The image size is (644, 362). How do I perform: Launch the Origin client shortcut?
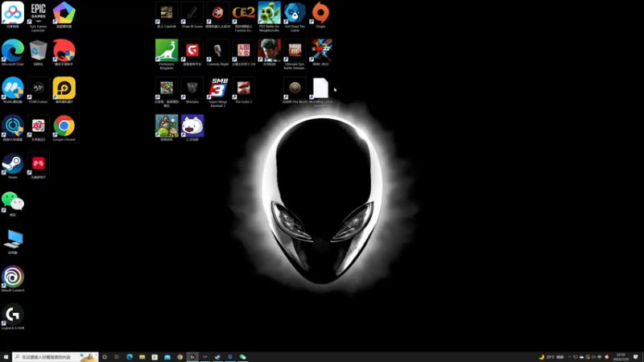tap(320, 14)
